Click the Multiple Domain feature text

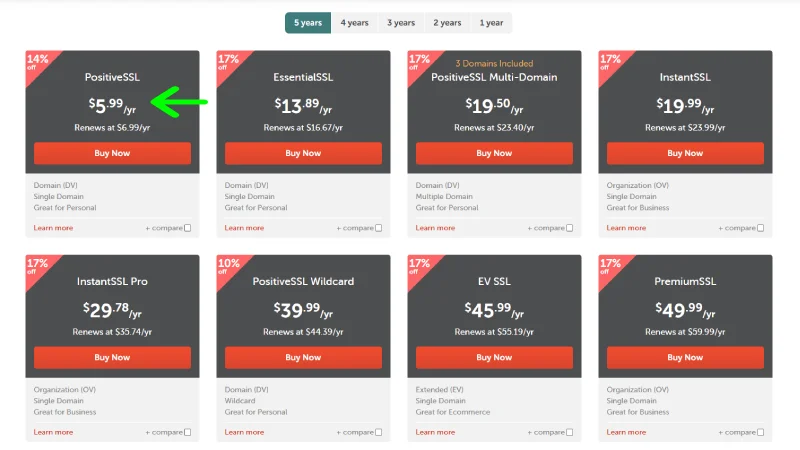click(x=444, y=196)
